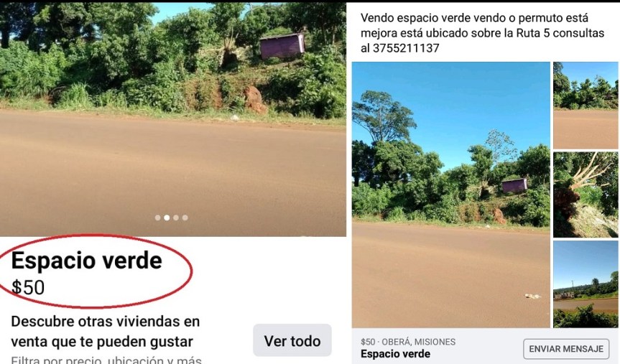The image size is (620, 364).
Task: Click the $50 price under Espacio verde
Action: click(x=28, y=287)
